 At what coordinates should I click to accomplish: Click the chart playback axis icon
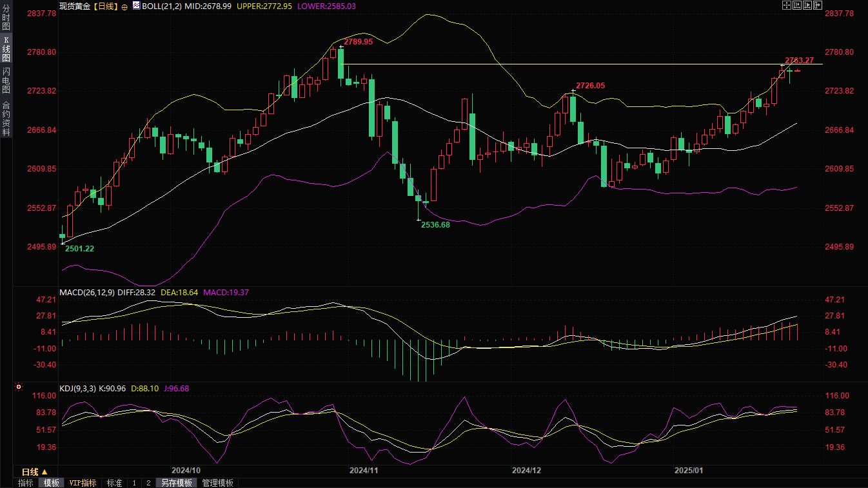(x=807, y=5)
